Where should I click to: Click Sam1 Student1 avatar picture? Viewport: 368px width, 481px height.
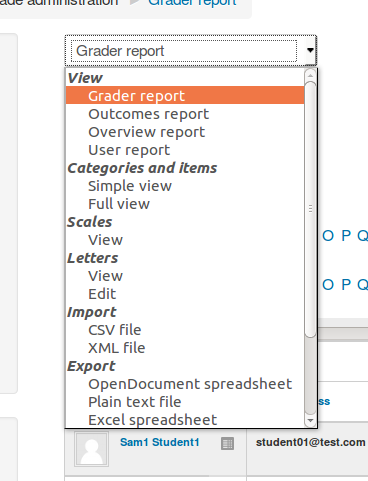coord(91,449)
